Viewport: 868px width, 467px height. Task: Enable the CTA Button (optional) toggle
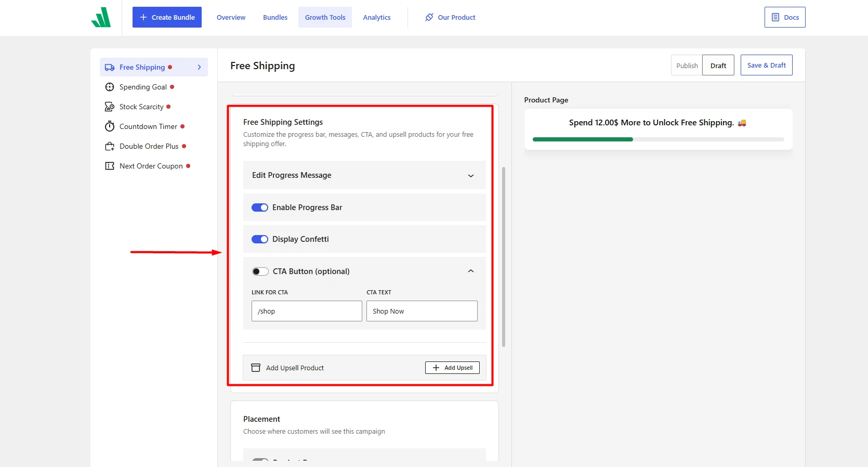tap(260, 271)
